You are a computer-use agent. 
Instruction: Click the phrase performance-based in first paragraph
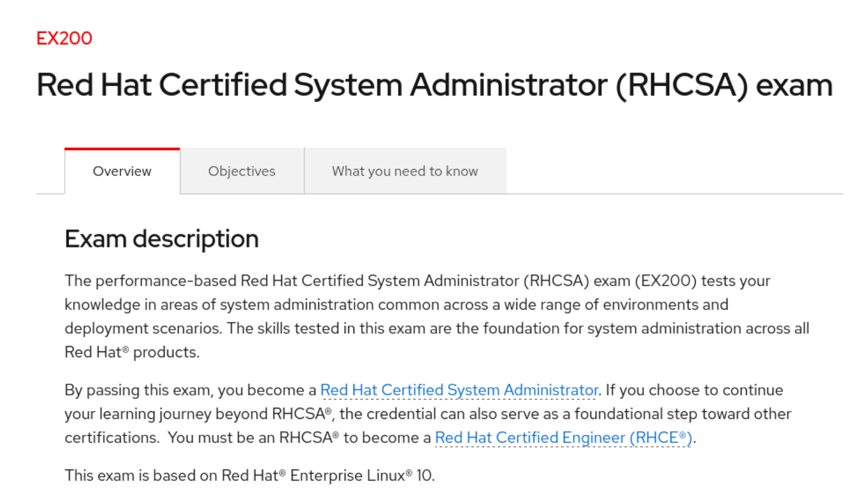tap(166, 280)
